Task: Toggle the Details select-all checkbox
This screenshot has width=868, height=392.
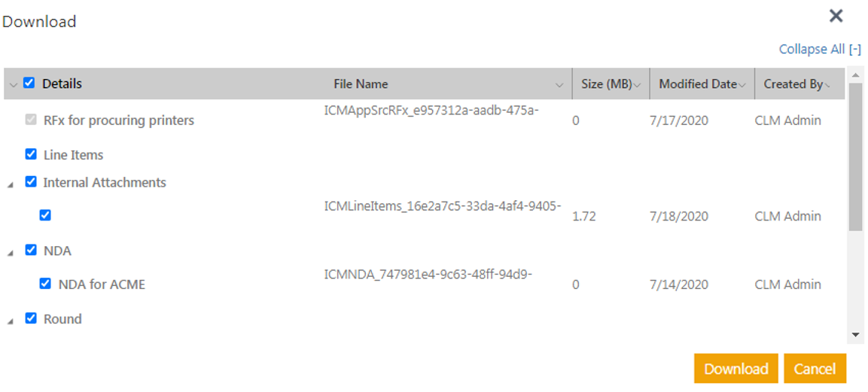Action: click(29, 84)
